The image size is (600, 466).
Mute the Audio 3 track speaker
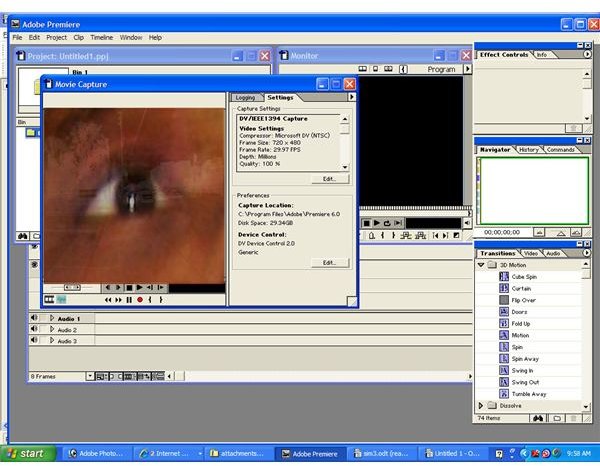(x=34, y=340)
